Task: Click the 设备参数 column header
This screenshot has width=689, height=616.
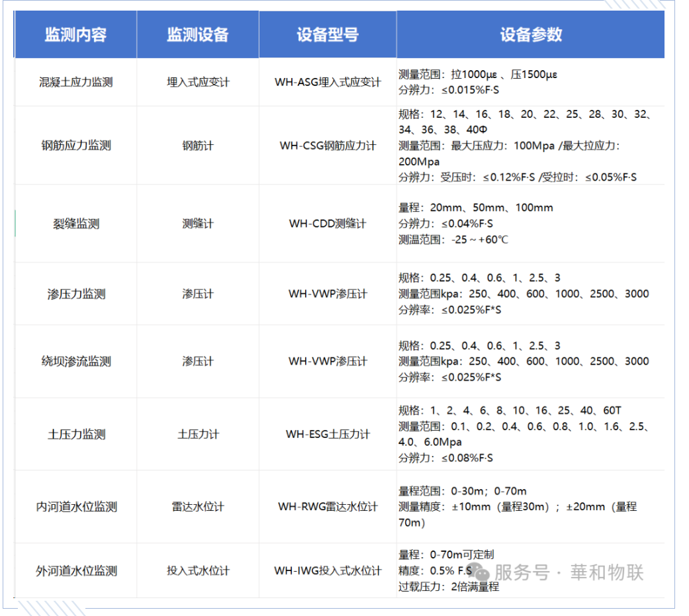Action: click(x=530, y=34)
